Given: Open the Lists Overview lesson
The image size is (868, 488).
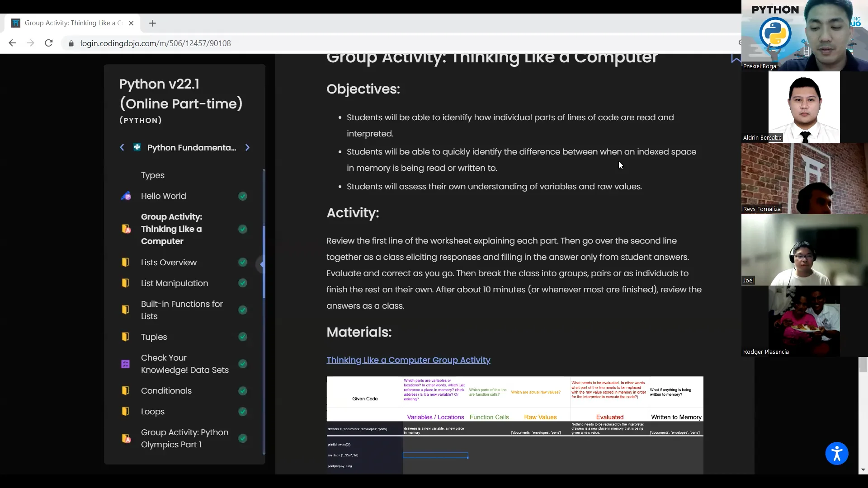Looking at the screenshot, I should coord(169,263).
